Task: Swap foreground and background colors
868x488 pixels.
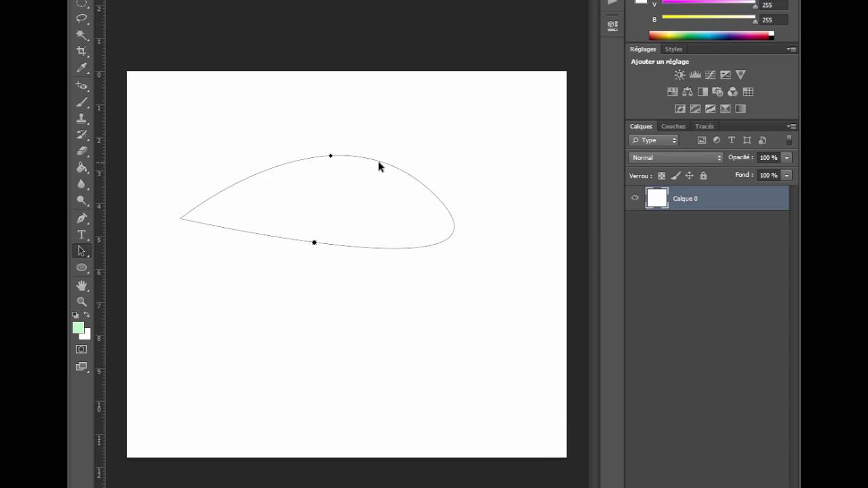Action: coord(87,314)
